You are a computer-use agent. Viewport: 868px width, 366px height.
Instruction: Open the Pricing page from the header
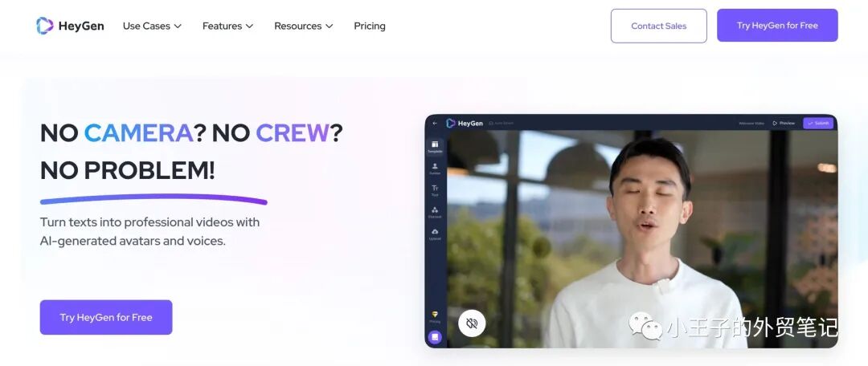(x=370, y=26)
